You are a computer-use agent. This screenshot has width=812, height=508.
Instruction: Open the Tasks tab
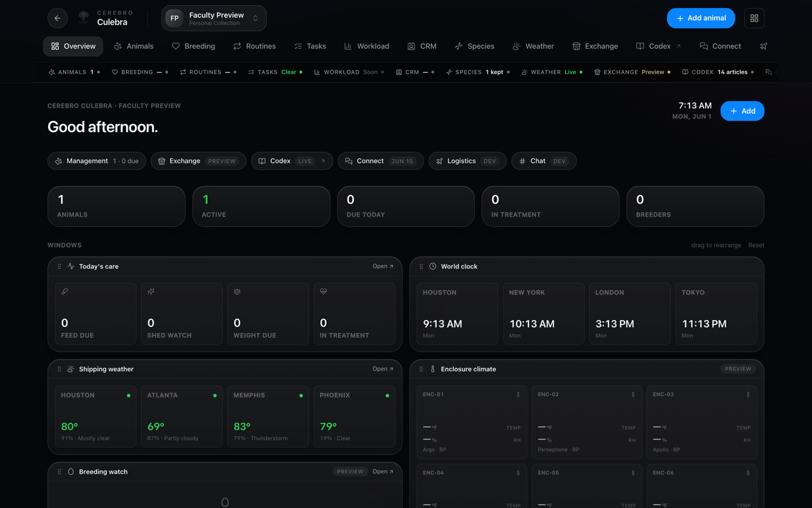(x=310, y=46)
